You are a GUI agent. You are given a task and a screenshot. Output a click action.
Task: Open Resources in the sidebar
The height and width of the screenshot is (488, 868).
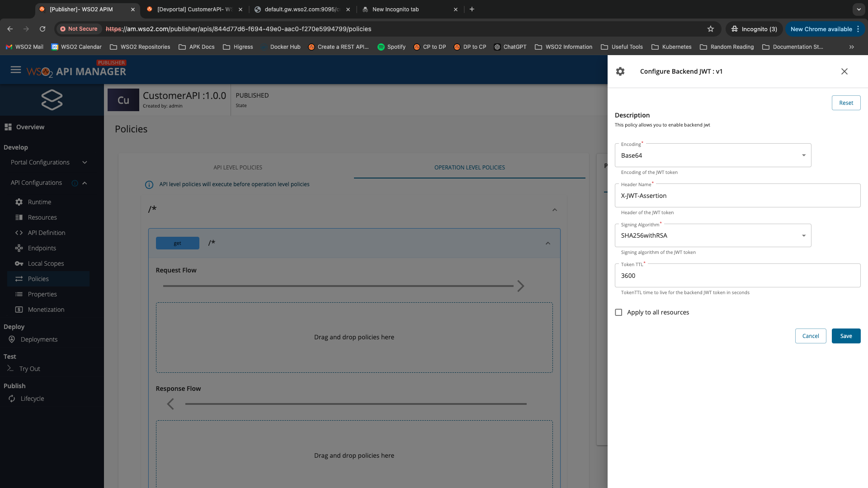(x=42, y=217)
